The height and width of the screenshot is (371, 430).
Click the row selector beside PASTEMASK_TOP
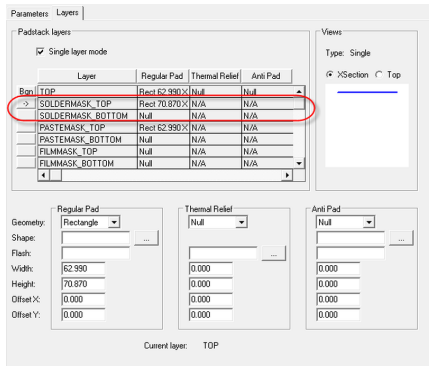pos(26,128)
